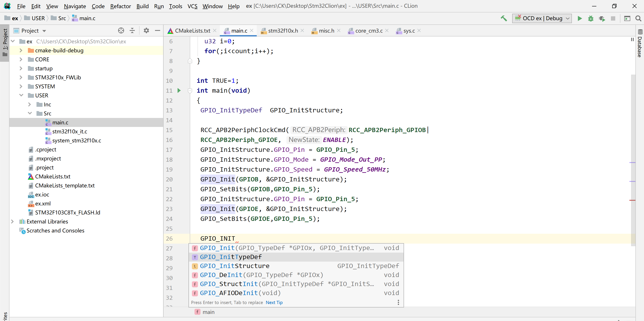644x321 pixels.
Task: Toggle the 1: Project side tool button
Action: coord(5,43)
